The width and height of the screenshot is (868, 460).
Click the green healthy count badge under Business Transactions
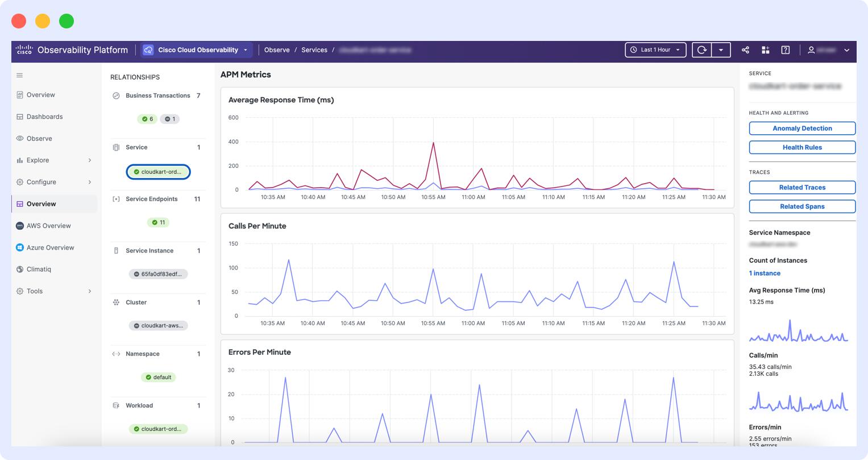[147, 119]
